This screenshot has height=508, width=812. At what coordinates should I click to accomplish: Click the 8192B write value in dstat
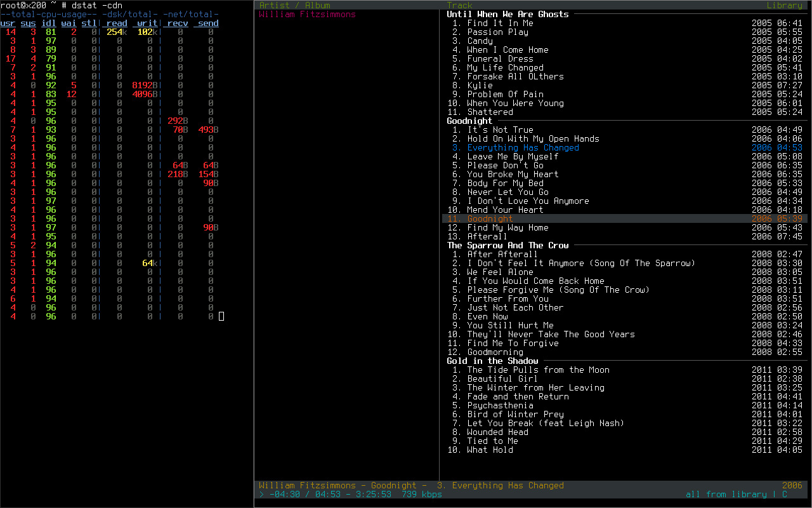pyautogui.click(x=145, y=85)
